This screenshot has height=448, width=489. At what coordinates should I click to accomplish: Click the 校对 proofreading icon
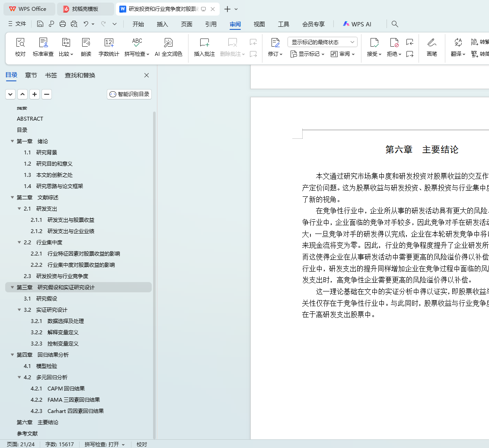tap(20, 48)
